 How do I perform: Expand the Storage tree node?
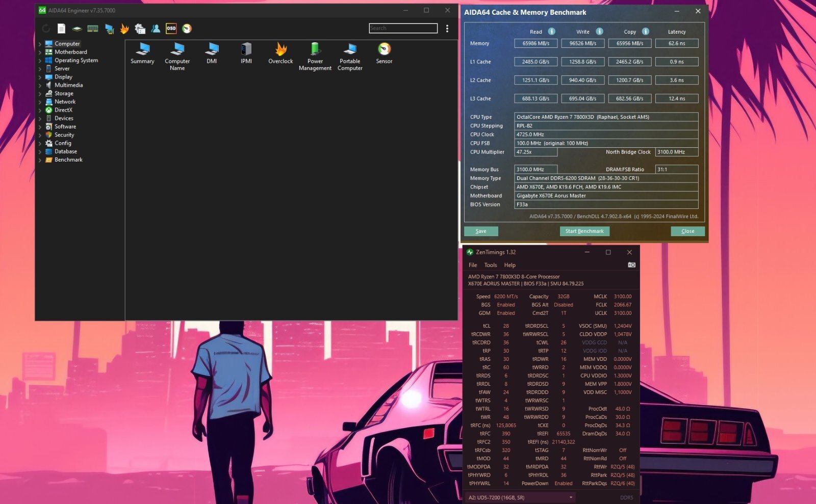pos(40,94)
